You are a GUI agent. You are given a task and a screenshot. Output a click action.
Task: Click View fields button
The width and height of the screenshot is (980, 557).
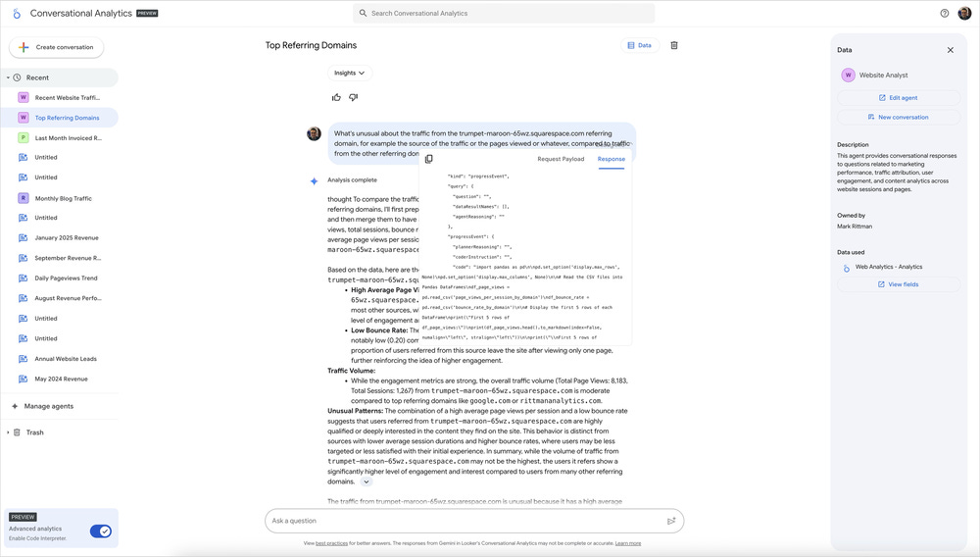click(x=898, y=284)
